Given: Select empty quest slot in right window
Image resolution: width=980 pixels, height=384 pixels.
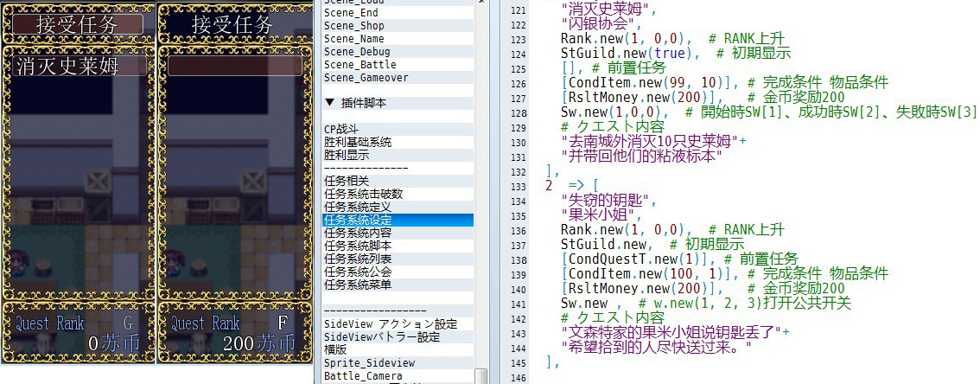Looking at the screenshot, I should pyautogui.click(x=234, y=67).
